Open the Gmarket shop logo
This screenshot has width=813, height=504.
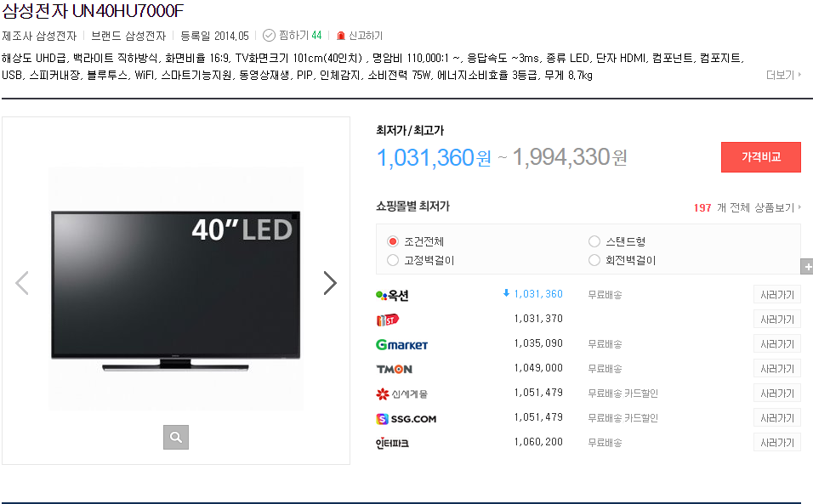click(x=402, y=344)
